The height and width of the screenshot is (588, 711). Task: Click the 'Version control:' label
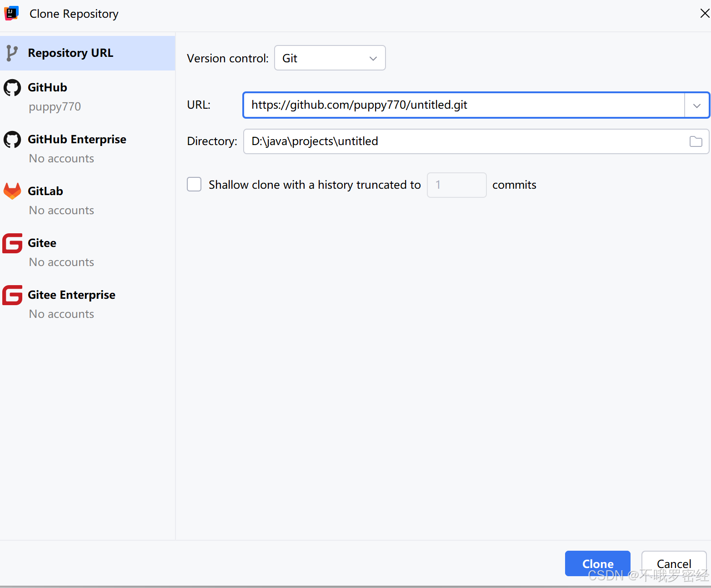[x=228, y=58]
